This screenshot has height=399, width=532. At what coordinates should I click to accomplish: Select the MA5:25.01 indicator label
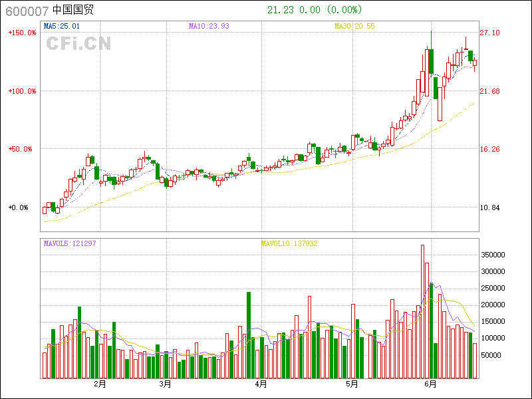click(62, 27)
